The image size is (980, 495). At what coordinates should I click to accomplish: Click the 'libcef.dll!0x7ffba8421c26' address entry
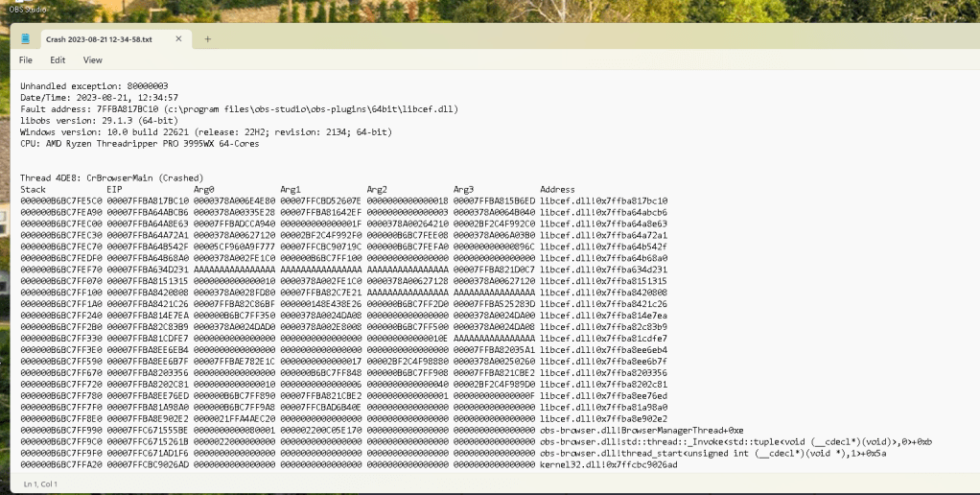pos(604,304)
